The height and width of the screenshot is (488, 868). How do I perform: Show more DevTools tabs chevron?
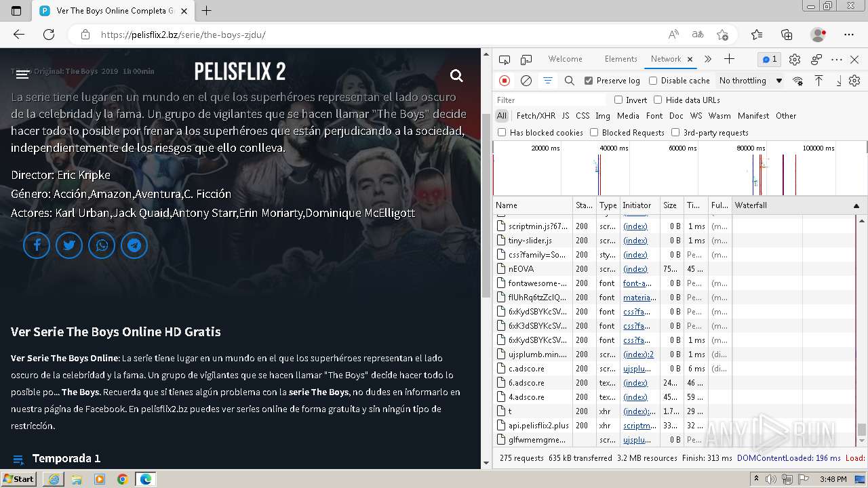pos(708,59)
